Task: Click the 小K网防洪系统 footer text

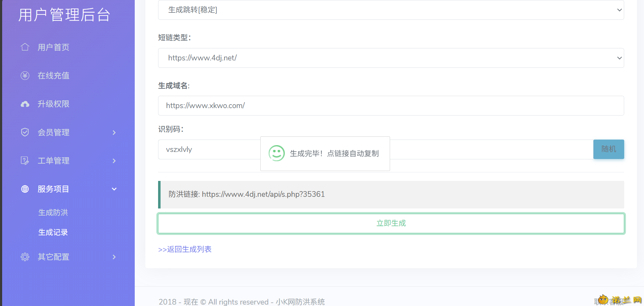Action: tap(300, 302)
